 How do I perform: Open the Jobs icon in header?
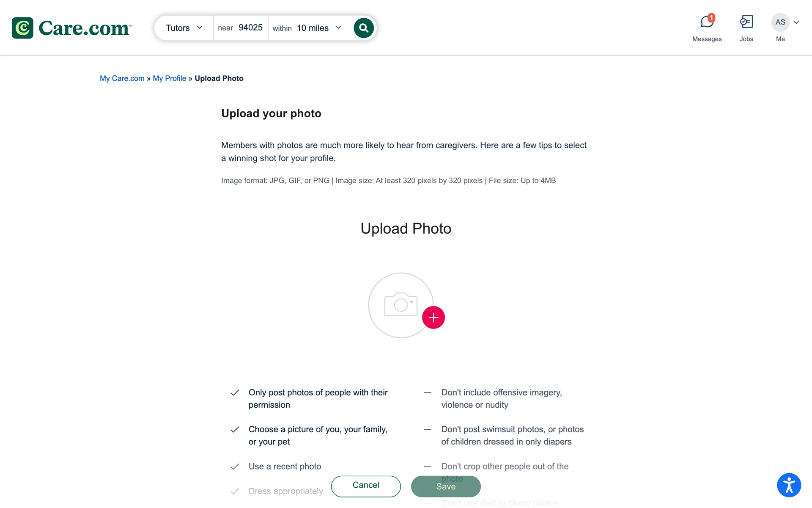[746, 22]
